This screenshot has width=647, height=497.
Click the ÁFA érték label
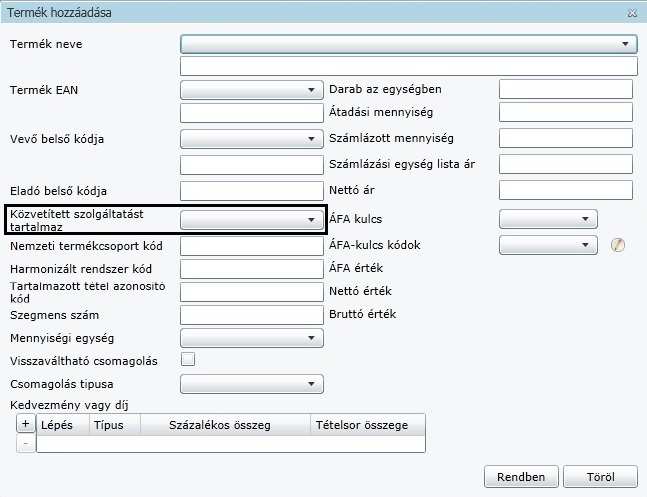coord(356,268)
